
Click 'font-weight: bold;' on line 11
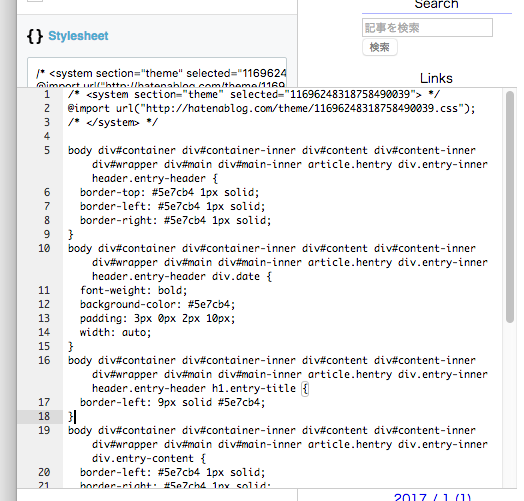[133, 290]
